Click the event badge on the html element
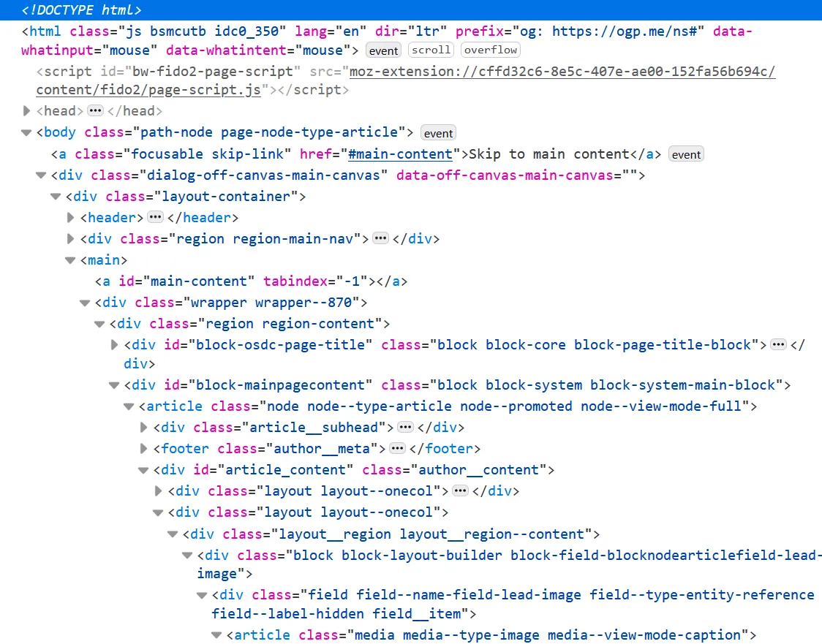This screenshot has width=822, height=644. [x=383, y=50]
